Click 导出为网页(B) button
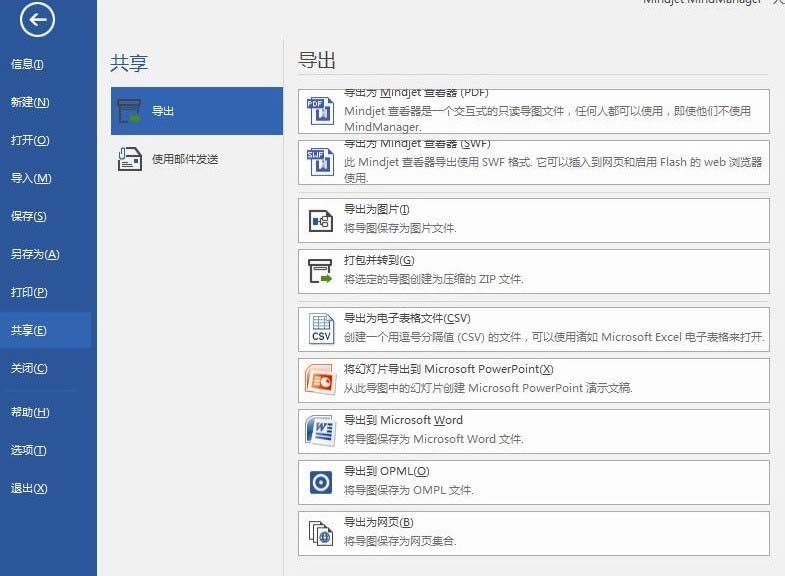This screenshot has height=576, width=785. pyautogui.click(x=534, y=533)
